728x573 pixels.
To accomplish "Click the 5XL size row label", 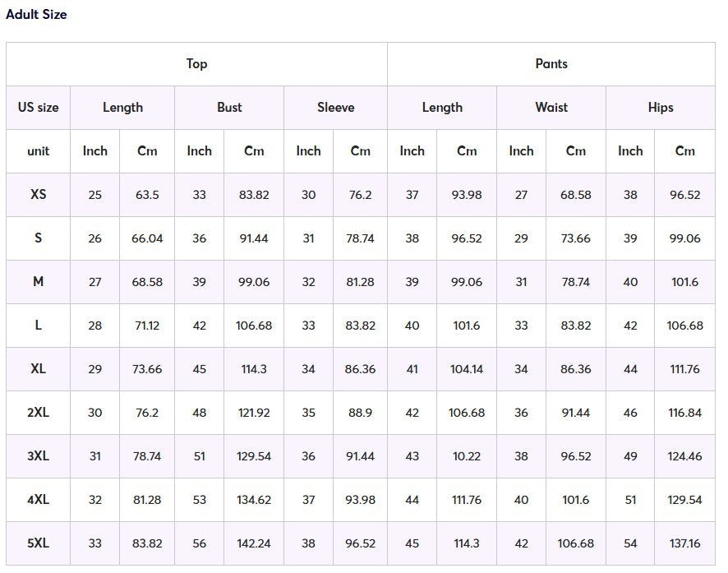I will pos(38,543).
